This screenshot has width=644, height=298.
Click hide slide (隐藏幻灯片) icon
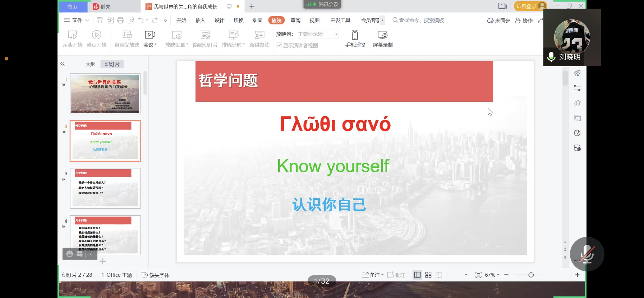tap(205, 35)
